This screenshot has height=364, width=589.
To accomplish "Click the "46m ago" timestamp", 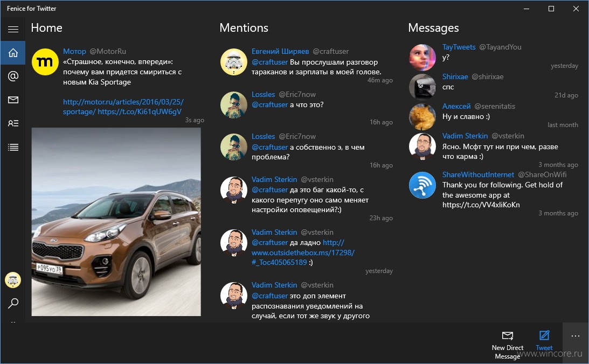I will pos(380,80).
